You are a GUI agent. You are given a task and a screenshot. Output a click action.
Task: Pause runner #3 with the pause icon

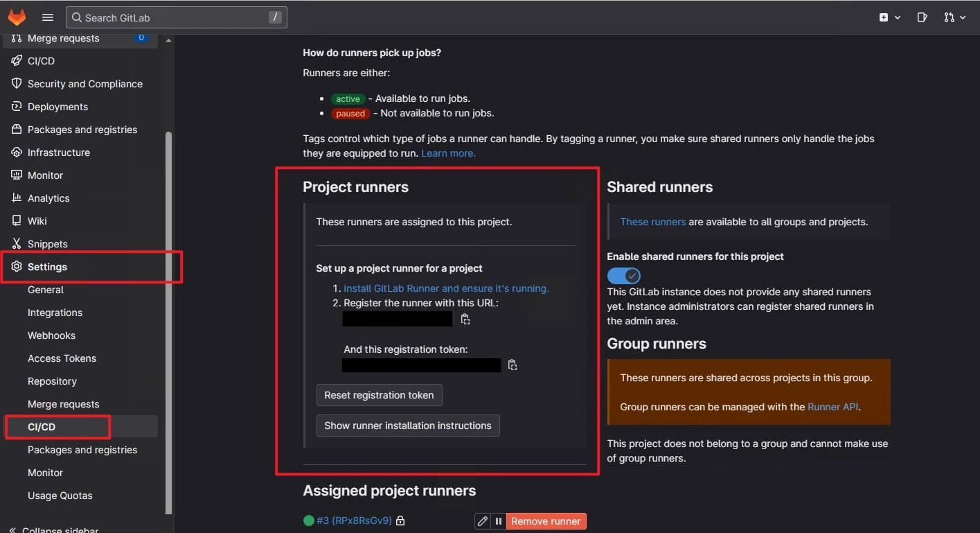pos(499,521)
